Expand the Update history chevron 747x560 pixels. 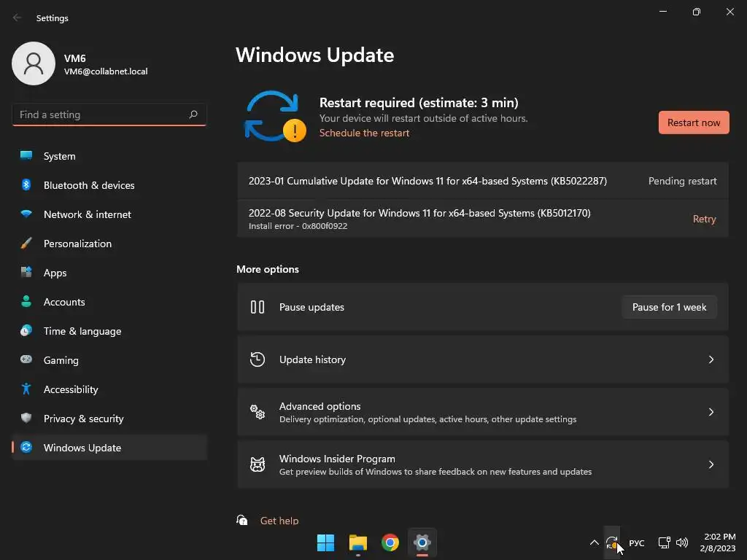(711, 359)
